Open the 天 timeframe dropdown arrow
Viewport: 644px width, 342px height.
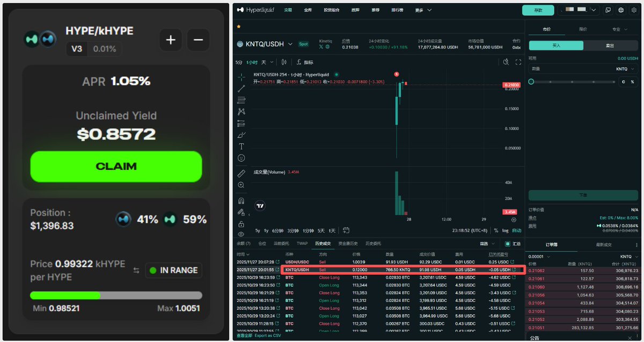coord(272,62)
